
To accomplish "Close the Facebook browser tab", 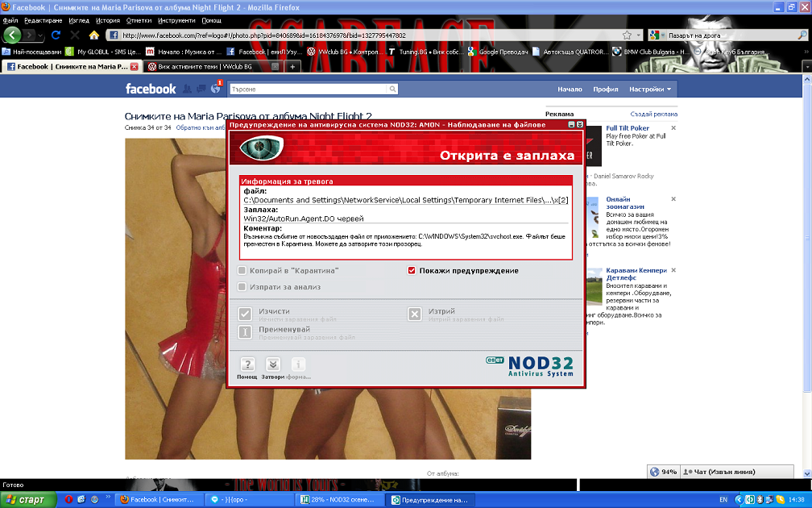I will coord(134,66).
